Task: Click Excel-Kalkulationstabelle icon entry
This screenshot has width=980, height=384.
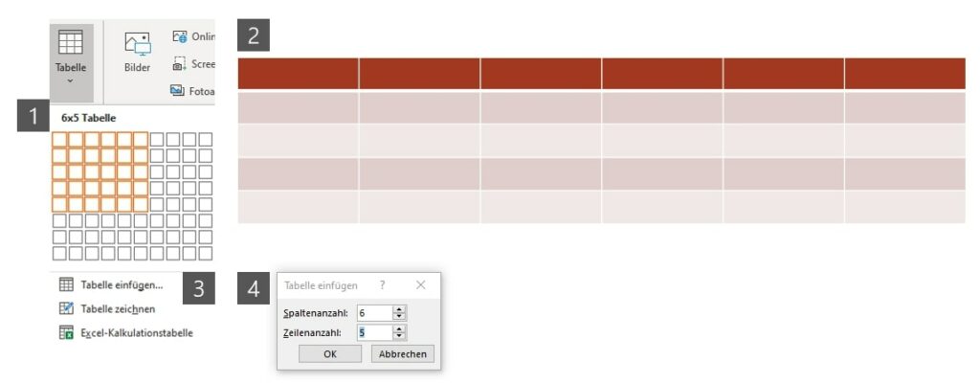Action: pos(66,332)
